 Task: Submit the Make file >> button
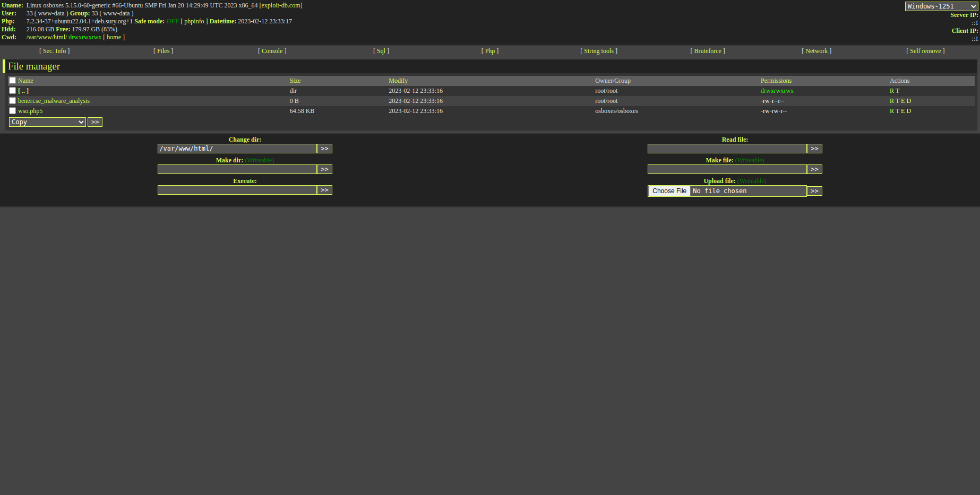click(x=815, y=169)
